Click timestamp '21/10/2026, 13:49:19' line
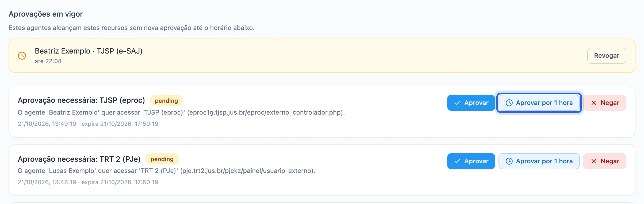The height and width of the screenshot is (204, 644). click(x=88, y=124)
